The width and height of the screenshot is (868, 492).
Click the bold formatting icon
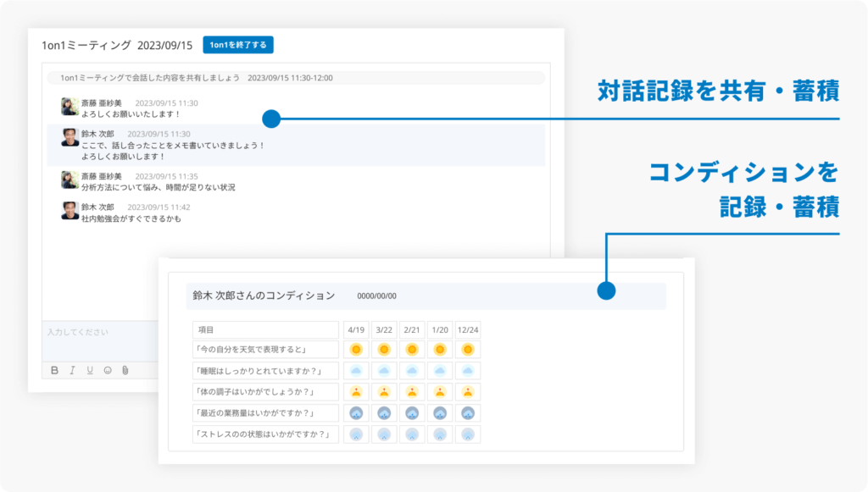[54, 370]
